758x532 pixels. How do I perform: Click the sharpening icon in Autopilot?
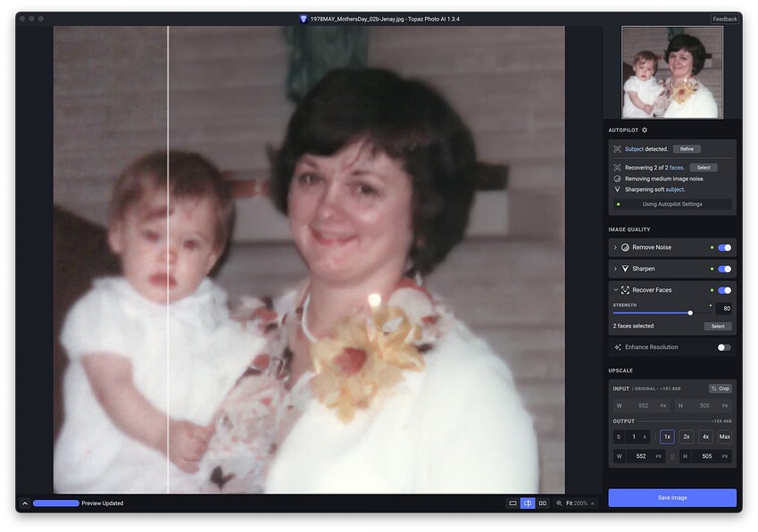[617, 189]
